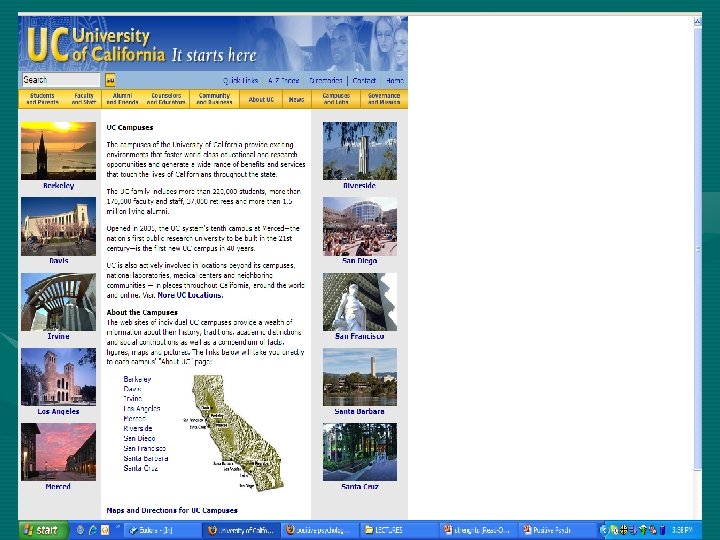
Task: Click the Santa Cruz forest photo
Action: click(x=360, y=452)
